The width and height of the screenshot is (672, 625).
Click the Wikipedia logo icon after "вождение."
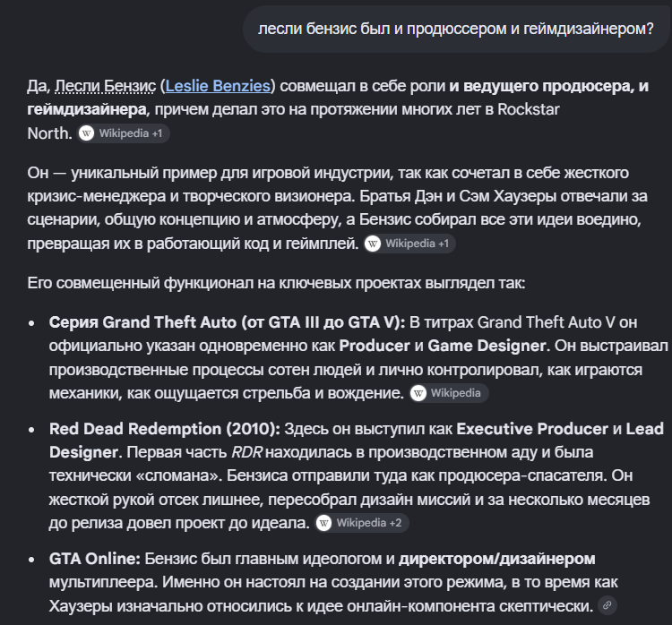(418, 393)
